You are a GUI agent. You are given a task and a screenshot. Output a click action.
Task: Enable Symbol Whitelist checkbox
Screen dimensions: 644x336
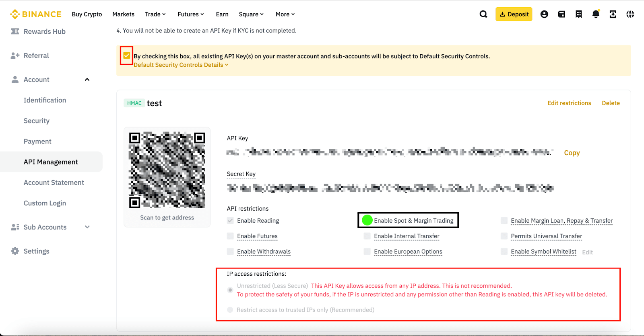[x=504, y=252]
